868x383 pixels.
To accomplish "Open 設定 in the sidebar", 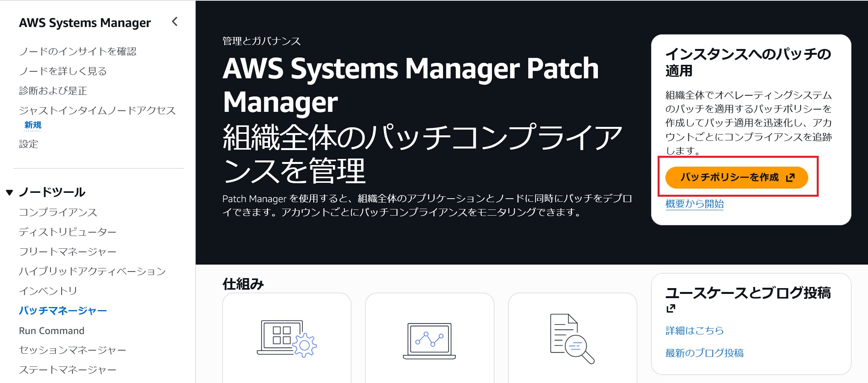I will [29, 144].
